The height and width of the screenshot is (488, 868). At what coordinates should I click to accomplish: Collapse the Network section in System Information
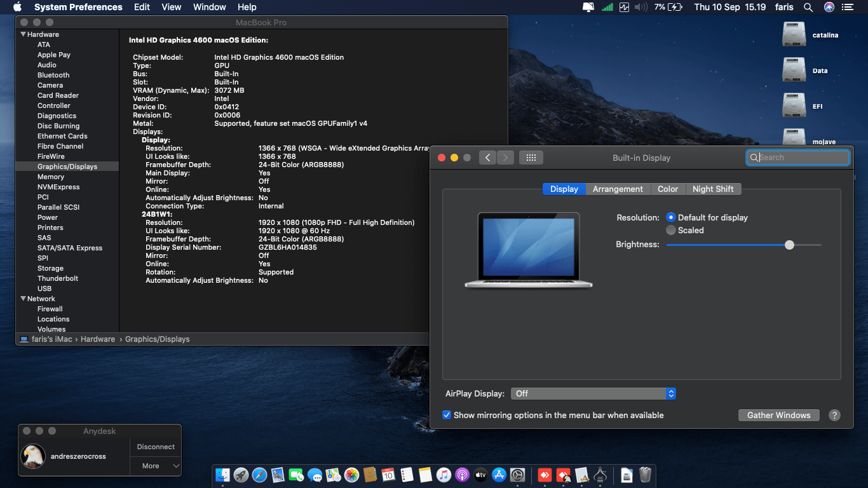pyautogui.click(x=23, y=299)
